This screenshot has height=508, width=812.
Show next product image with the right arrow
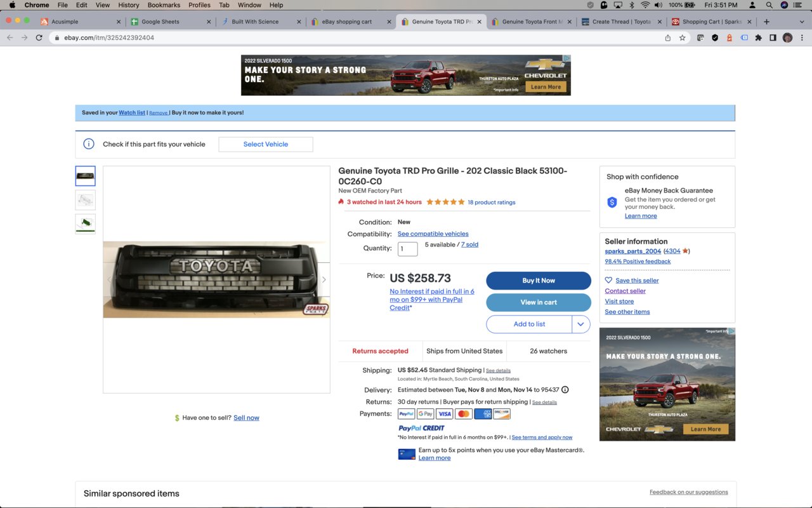tap(324, 279)
